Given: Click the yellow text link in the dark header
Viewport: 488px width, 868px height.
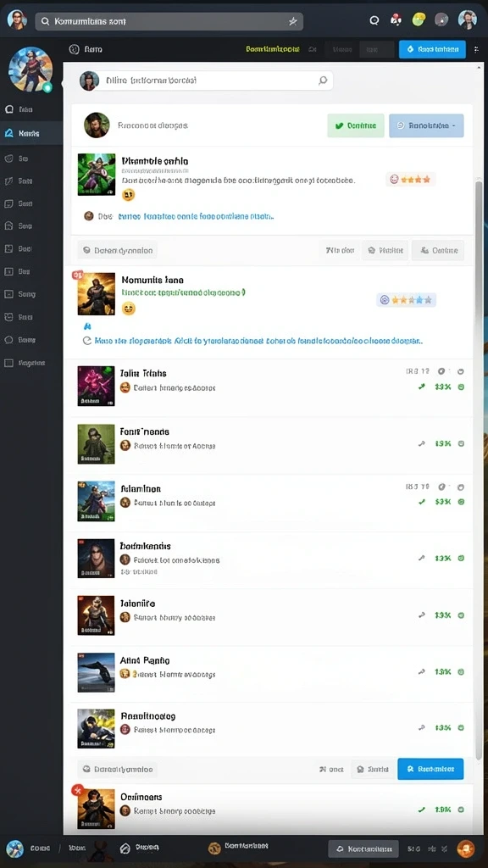Looking at the screenshot, I should click(x=272, y=49).
